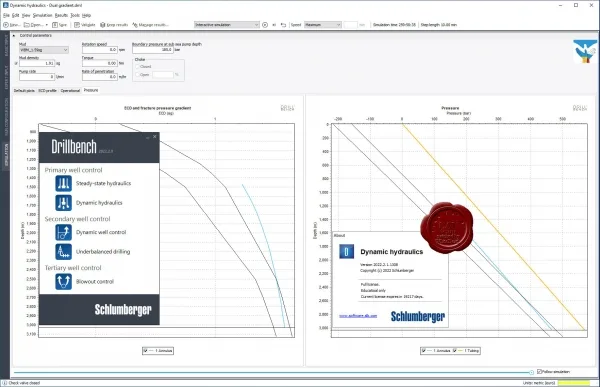Screen dimensions: 600x387
Task: Toggle the Follow simulation checkbox
Action: (539, 372)
